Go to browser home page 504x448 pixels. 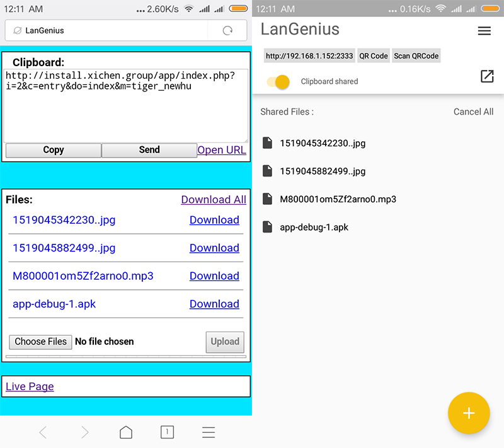(x=125, y=432)
